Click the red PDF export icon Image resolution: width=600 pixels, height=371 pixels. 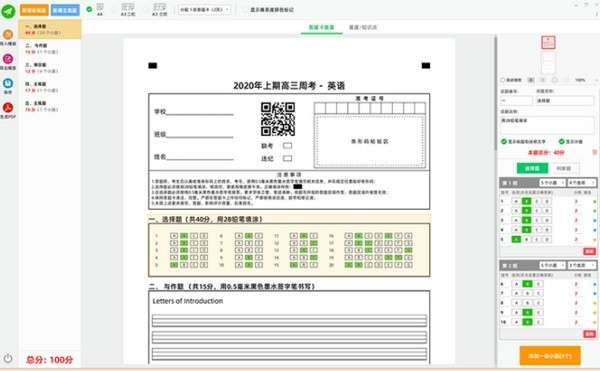(x=8, y=107)
